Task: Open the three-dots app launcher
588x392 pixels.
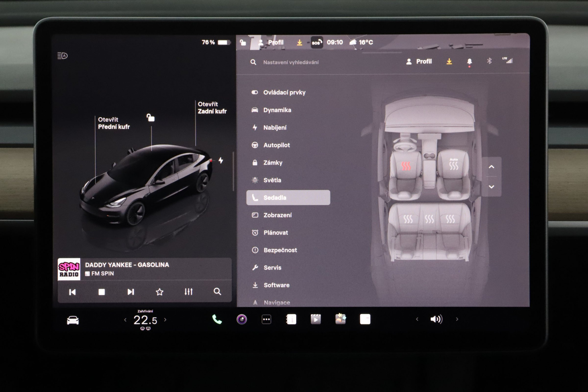Action: click(x=266, y=319)
